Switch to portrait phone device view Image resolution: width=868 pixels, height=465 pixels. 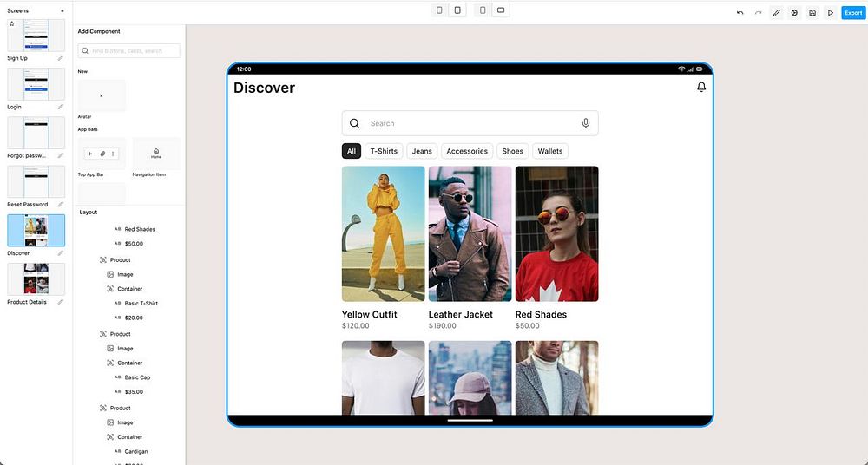tap(439, 10)
